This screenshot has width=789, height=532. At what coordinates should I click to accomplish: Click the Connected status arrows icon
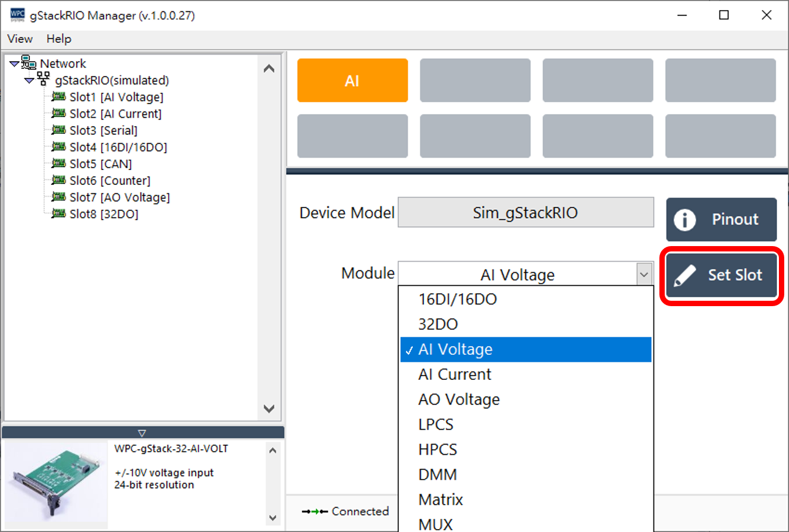point(315,512)
